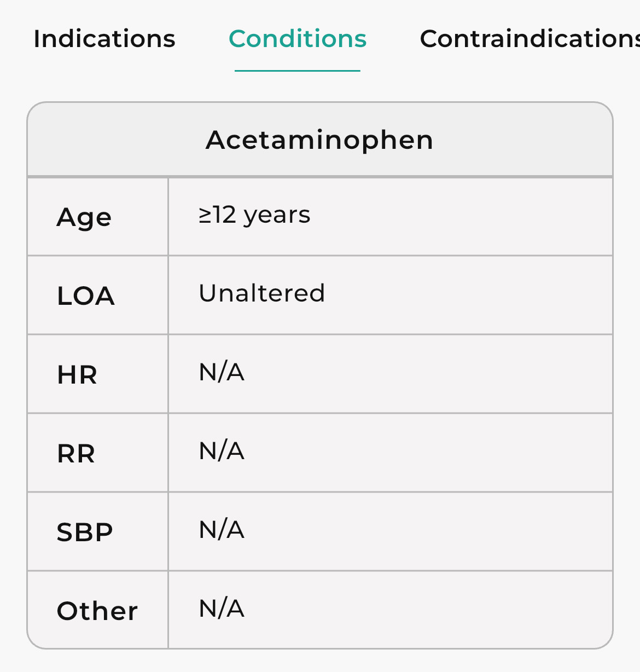Click the '≥12 years' age value
Image resolution: width=640 pixels, height=672 pixels.
254,215
